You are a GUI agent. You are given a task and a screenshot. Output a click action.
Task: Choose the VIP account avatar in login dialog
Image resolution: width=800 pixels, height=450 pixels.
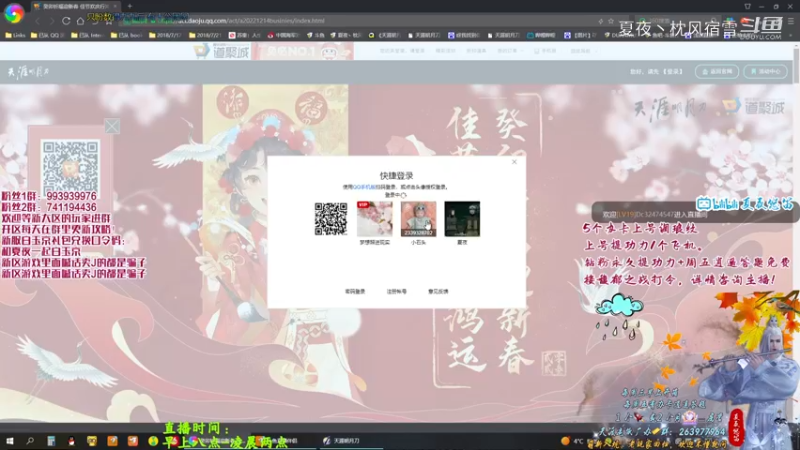click(374, 218)
